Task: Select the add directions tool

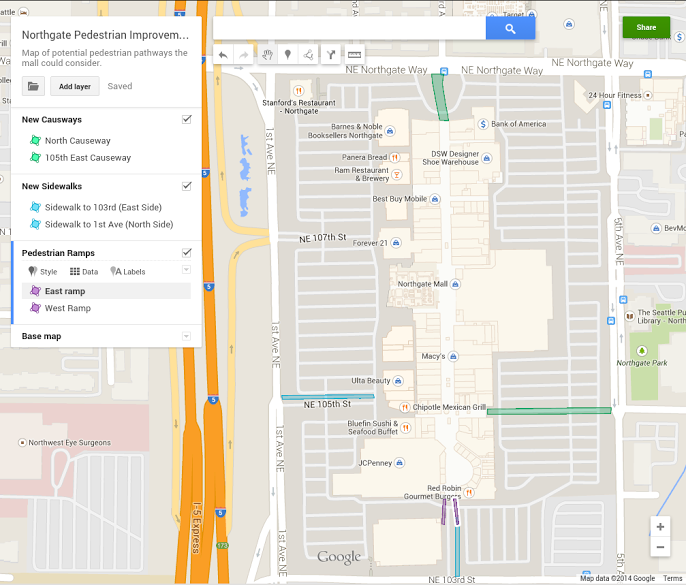Action: (331, 55)
